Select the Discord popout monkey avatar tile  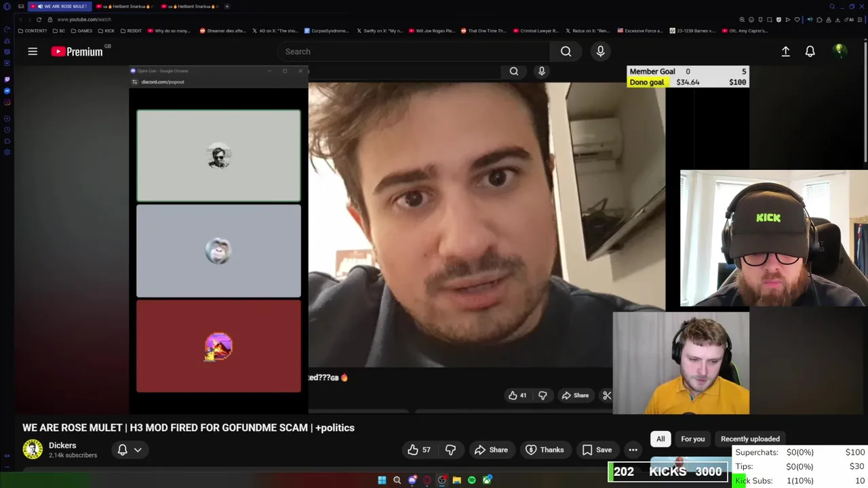(x=218, y=251)
